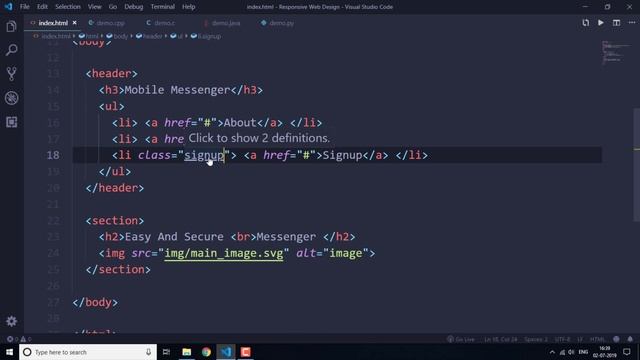Click the LF end-of-line indicator

(580, 339)
